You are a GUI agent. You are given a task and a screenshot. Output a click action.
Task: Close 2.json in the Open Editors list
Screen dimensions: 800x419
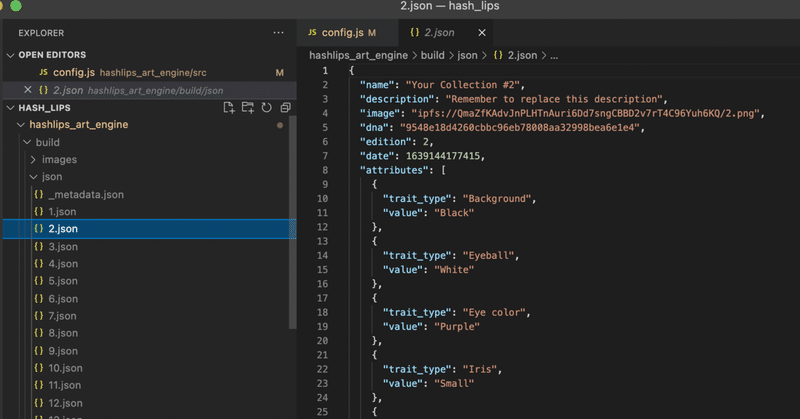[x=28, y=90]
